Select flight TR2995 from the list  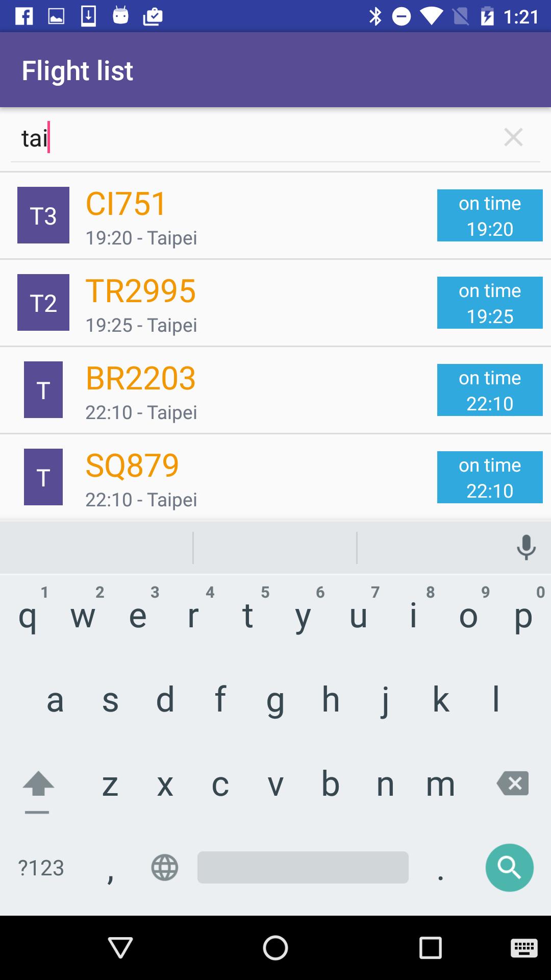[245, 303]
